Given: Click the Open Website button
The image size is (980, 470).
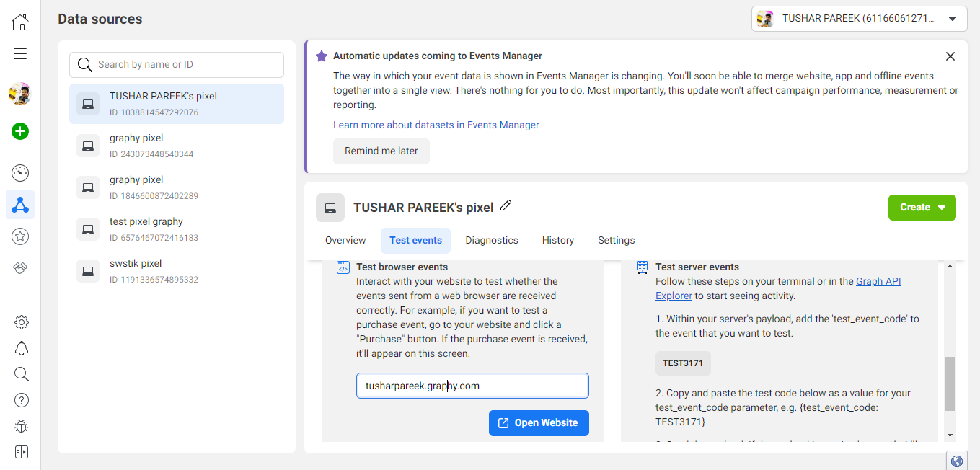Looking at the screenshot, I should [539, 423].
